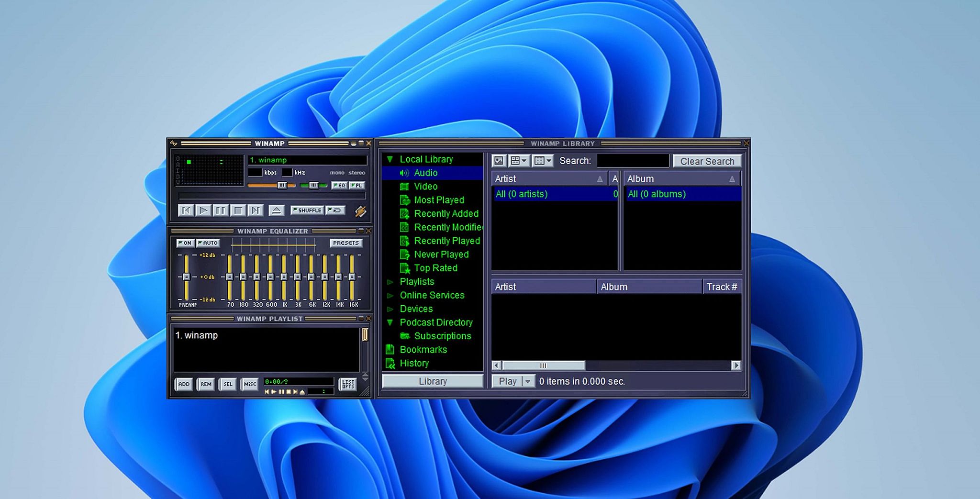
Task: Toggle Repeat mode button
Action: pyautogui.click(x=335, y=210)
